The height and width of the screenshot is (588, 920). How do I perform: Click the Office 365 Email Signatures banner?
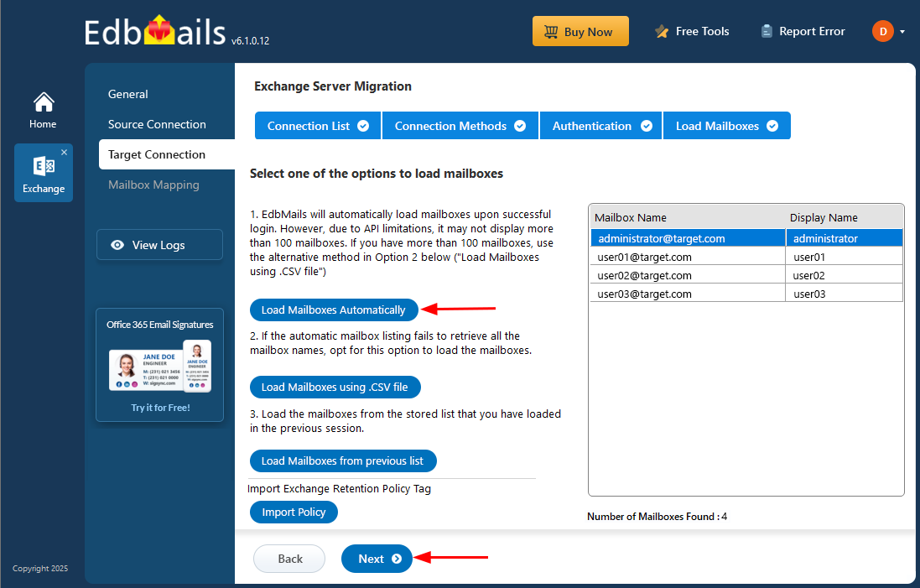point(159,365)
